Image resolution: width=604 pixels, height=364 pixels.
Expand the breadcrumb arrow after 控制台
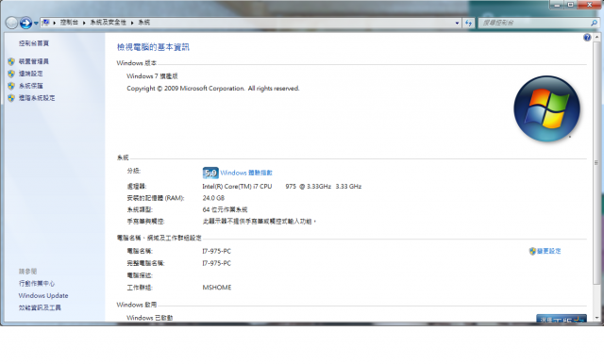[84, 23]
